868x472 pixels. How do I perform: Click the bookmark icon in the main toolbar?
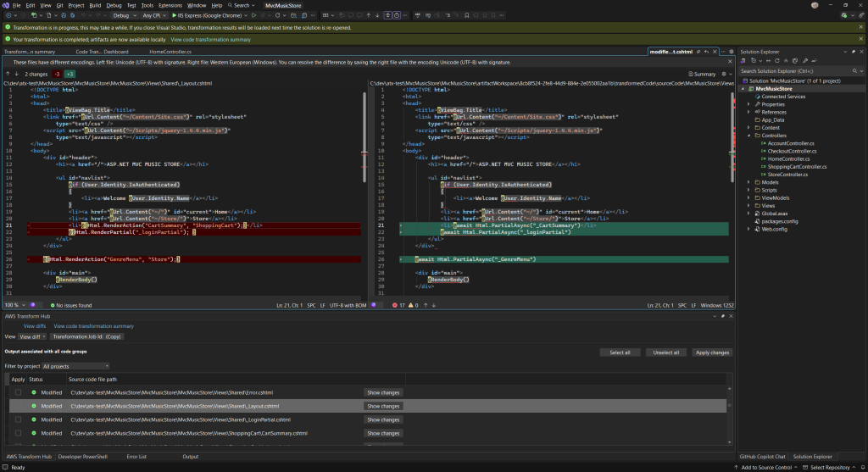click(x=467, y=15)
